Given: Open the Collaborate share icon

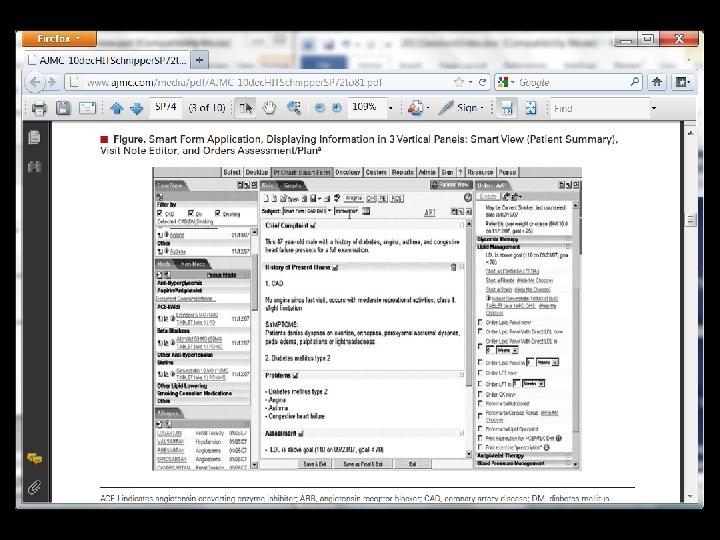Looking at the screenshot, I should [415, 108].
